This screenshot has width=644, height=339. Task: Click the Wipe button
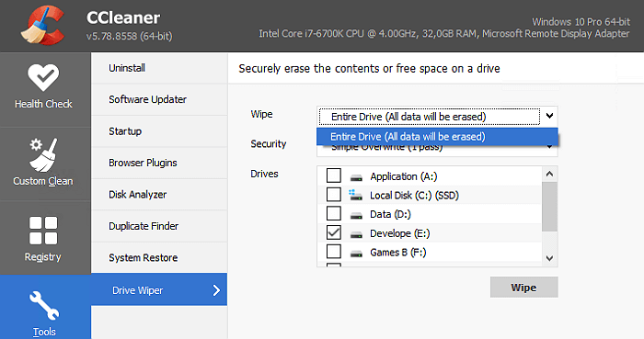click(523, 287)
